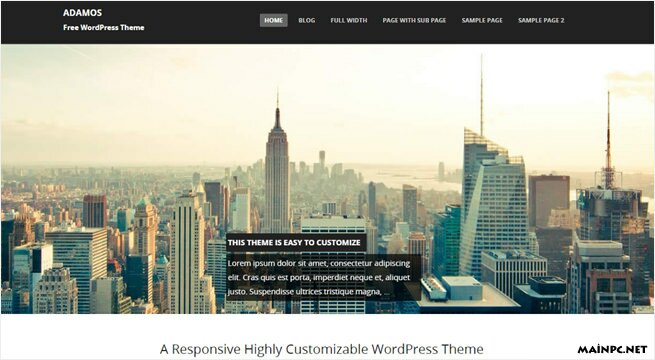This screenshot has width=655, height=360.
Task: Click 'THIS THEME IS EASY TO CUSTOMIZE' caption
Action: tap(294, 243)
